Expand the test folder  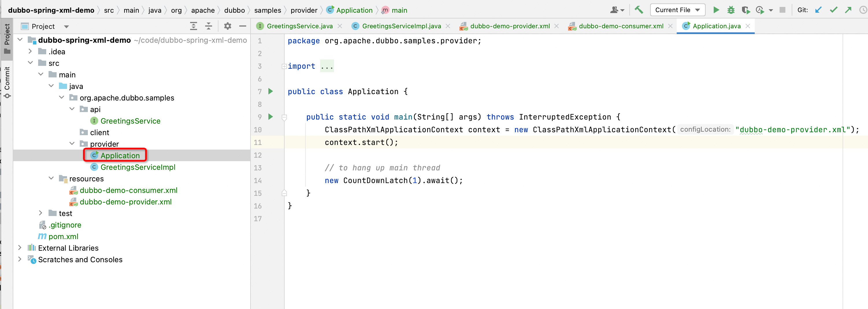click(x=40, y=213)
